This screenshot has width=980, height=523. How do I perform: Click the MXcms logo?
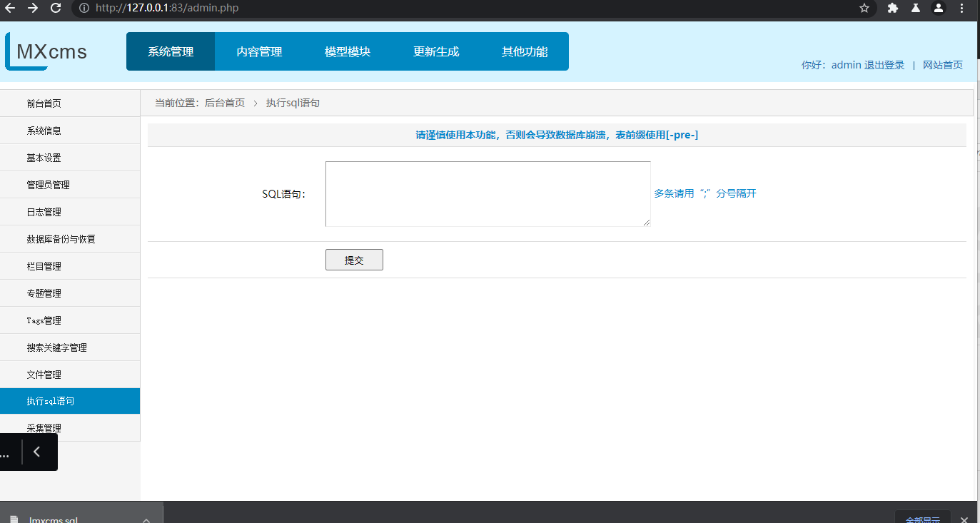point(47,51)
